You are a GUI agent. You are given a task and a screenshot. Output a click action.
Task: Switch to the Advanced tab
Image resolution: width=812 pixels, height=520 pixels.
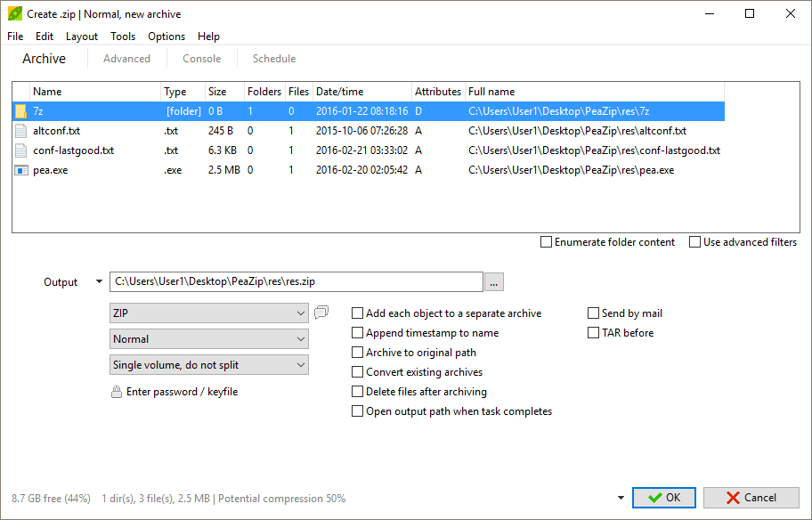click(126, 59)
